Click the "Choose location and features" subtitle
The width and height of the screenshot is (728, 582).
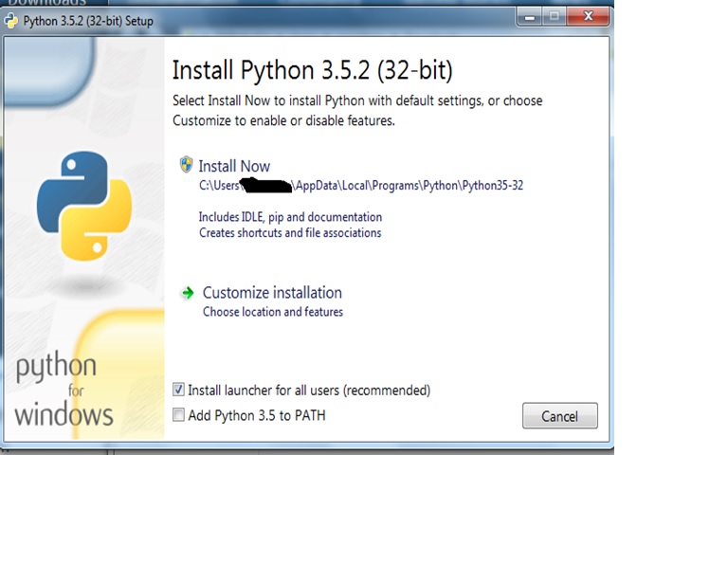272,312
